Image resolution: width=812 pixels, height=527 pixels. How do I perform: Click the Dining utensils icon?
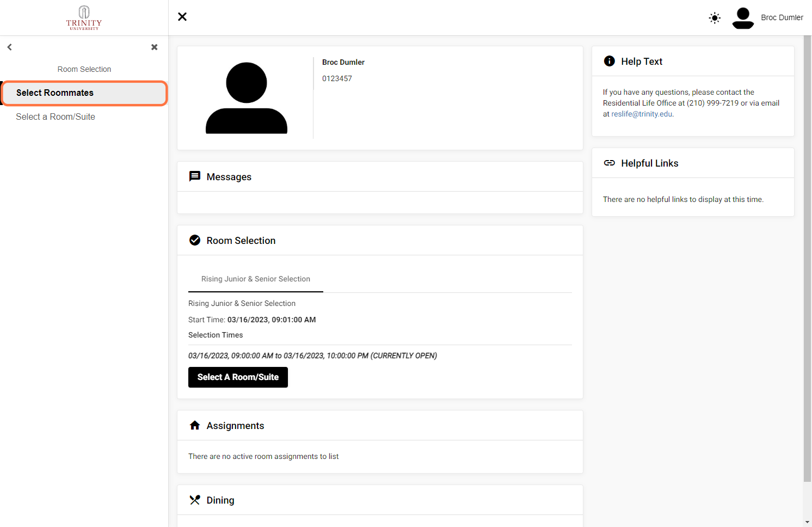click(x=195, y=500)
